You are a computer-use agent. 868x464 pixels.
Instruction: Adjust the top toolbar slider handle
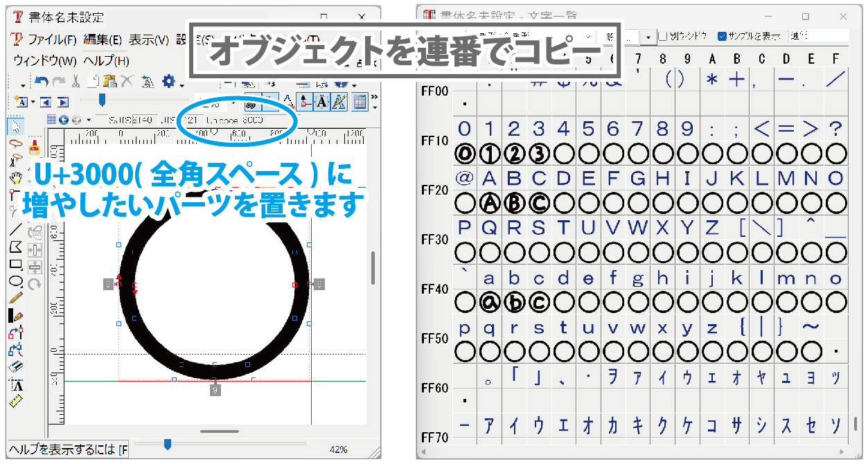(x=102, y=100)
